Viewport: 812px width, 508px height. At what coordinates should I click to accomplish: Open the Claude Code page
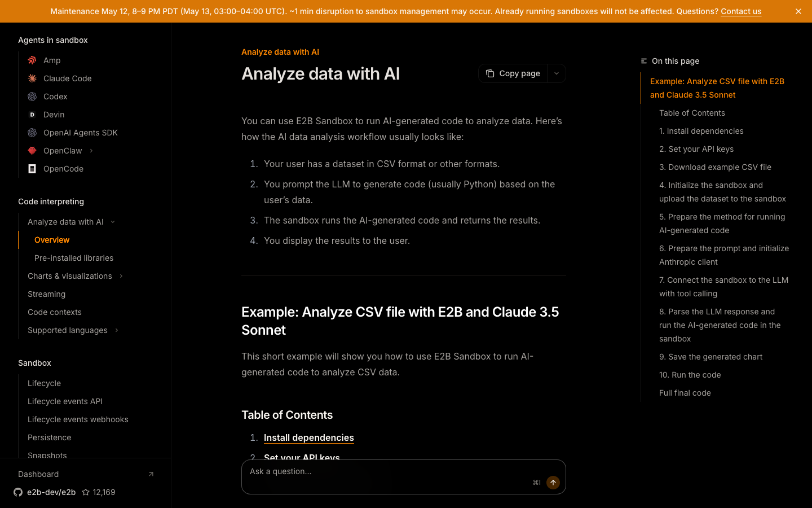point(67,78)
